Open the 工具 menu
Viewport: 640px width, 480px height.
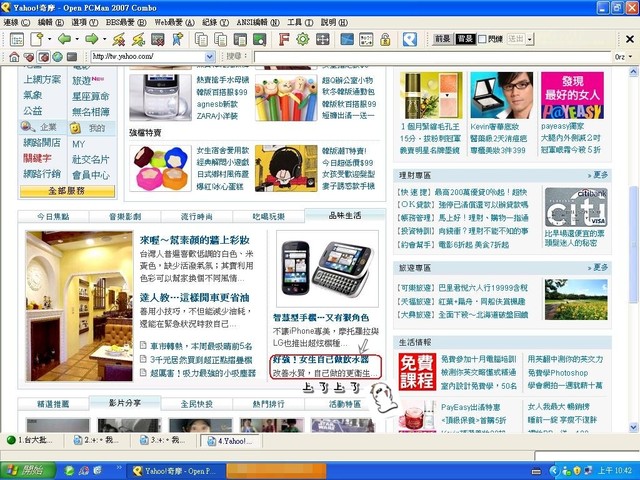click(300, 22)
